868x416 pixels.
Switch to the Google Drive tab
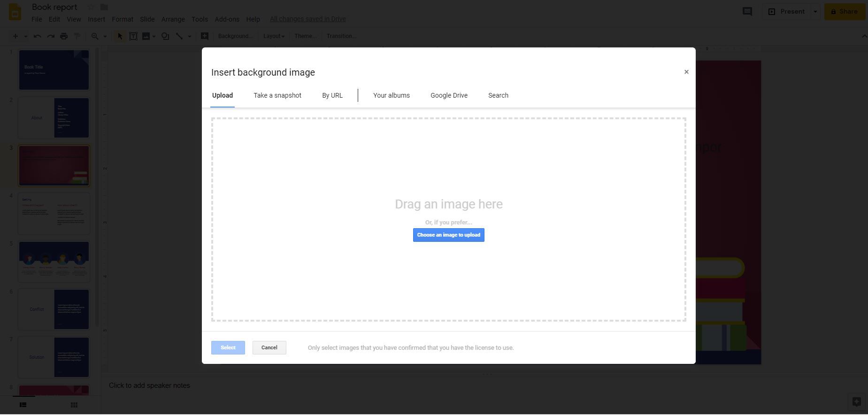click(449, 95)
